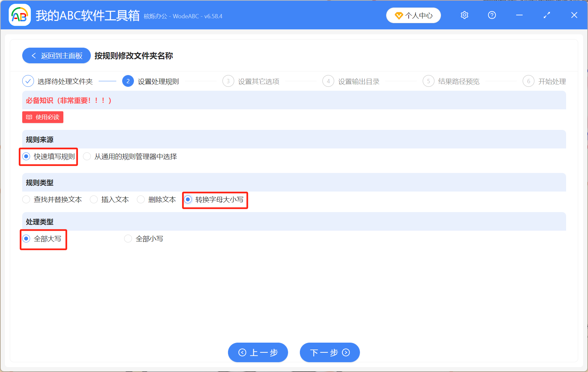588x372 pixels.
Task: Open the settings gear in the title bar
Action: pos(464,15)
